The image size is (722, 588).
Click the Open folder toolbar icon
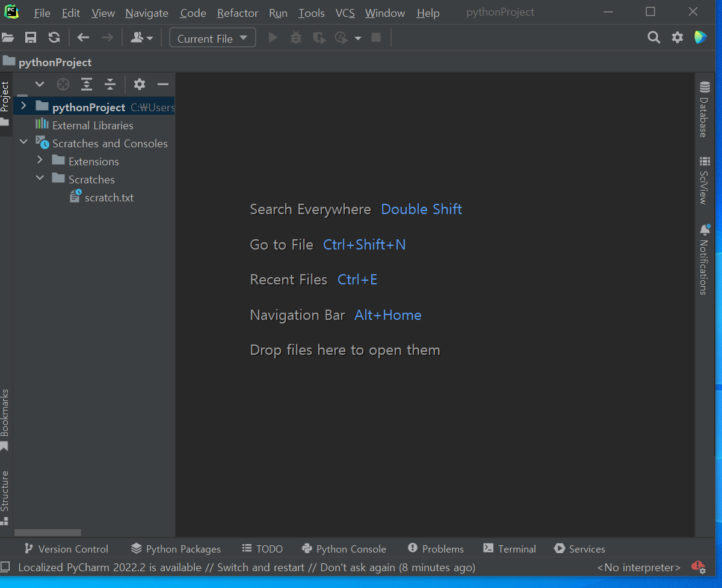pos(7,38)
